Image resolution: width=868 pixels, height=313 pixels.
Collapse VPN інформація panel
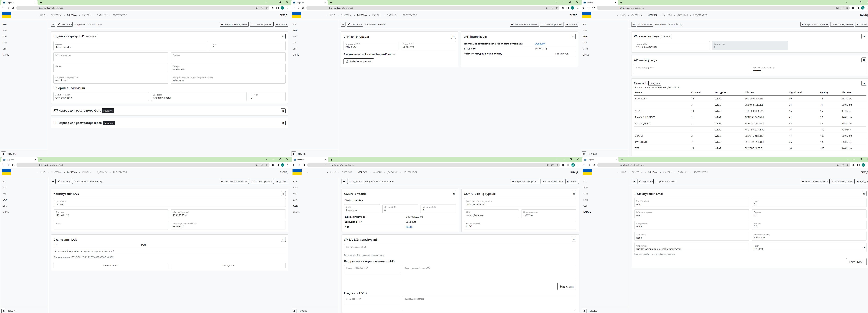(573, 36)
